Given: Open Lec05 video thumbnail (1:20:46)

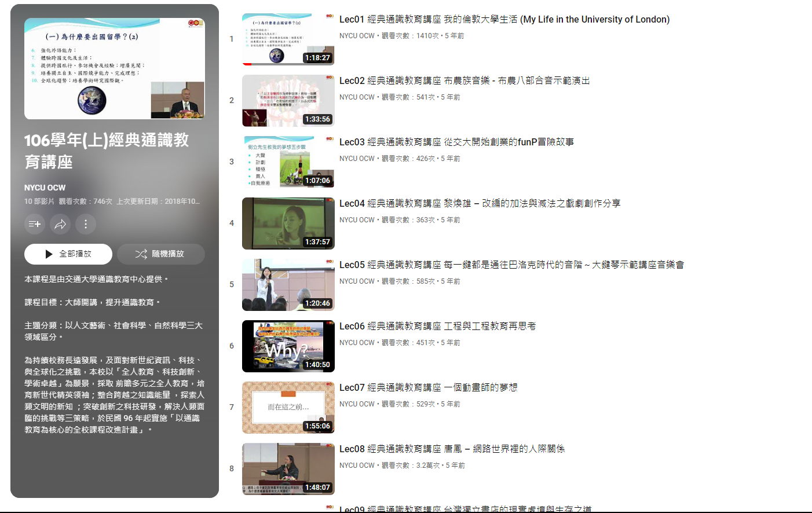Looking at the screenshot, I should point(288,285).
